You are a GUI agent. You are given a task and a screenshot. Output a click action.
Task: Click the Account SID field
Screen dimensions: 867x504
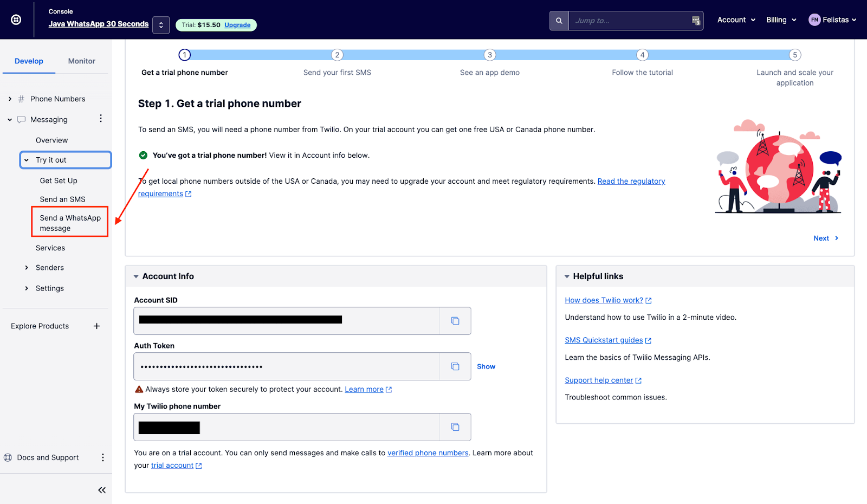coord(287,321)
